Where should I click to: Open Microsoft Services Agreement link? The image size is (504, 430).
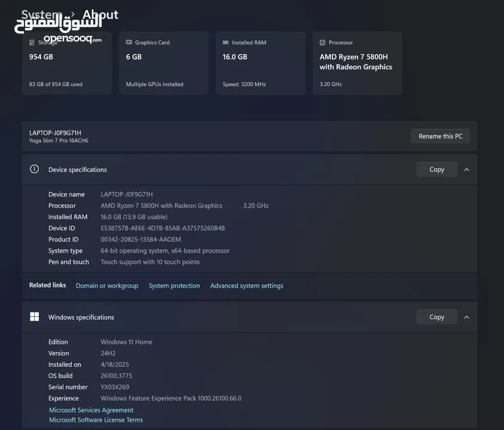click(x=91, y=410)
